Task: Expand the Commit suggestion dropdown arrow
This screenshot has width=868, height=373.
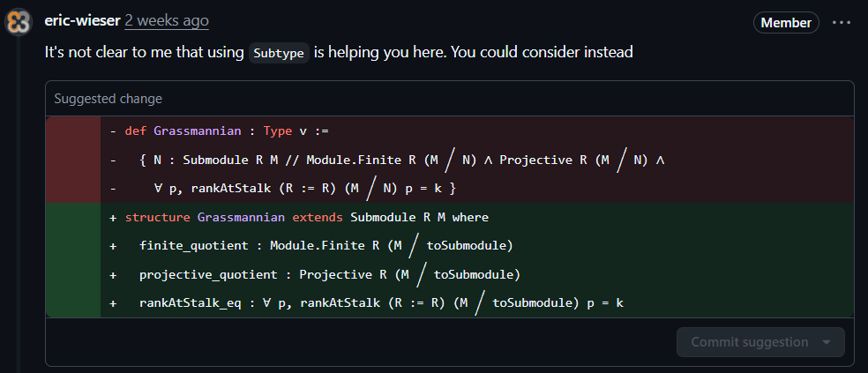Action: coord(827,342)
